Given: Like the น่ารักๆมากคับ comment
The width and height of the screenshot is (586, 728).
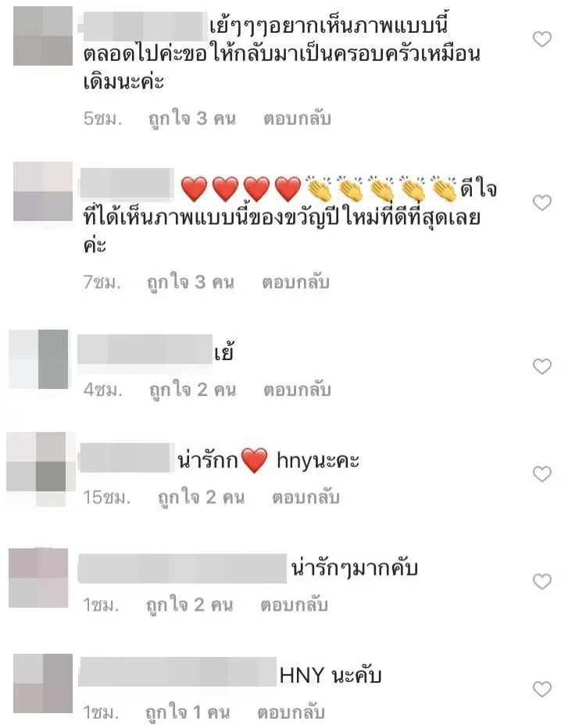Looking at the screenshot, I should pos(541,581).
